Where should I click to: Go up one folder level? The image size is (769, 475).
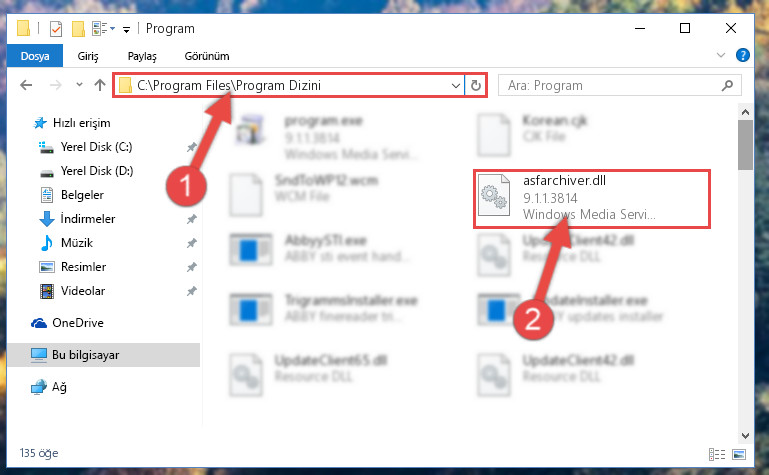pyautogui.click(x=100, y=85)
